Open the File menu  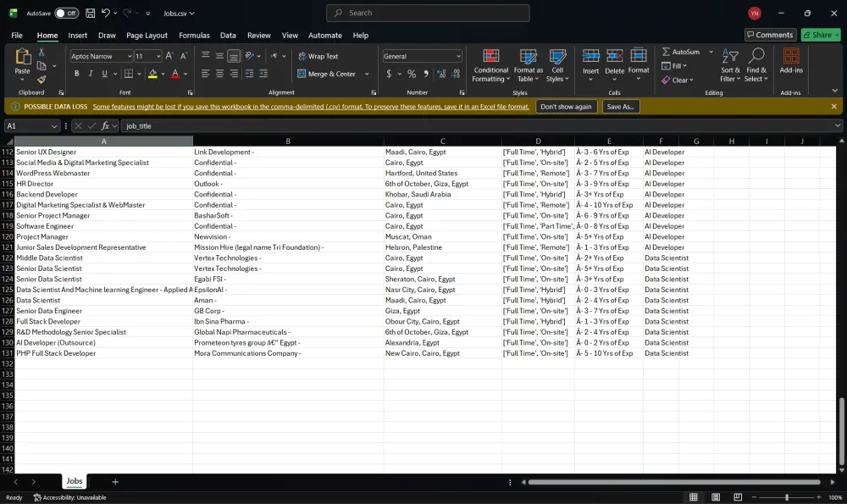tap(17, 35)
